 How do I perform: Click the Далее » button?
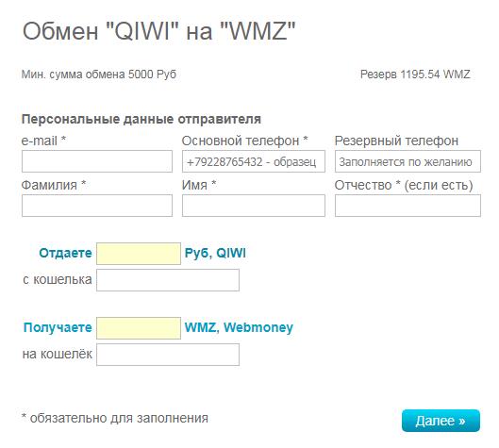click(x=441, y=421)
